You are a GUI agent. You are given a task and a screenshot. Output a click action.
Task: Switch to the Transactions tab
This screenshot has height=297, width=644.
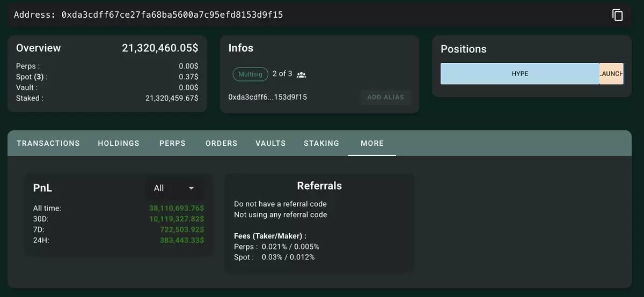pyautogui.click(x=48, y=143)
